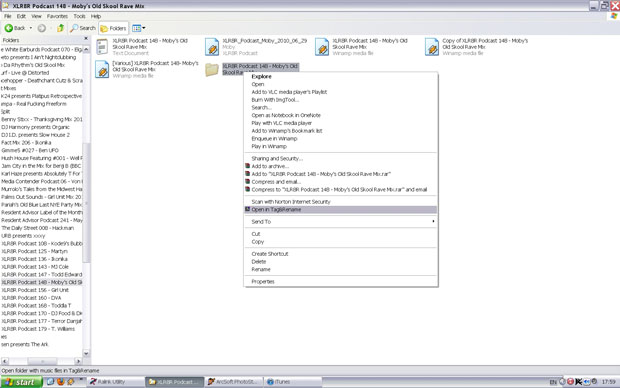Expand the Back history dropdown arrow
This screenshot has height=388, width=620.
click(31, 28)
